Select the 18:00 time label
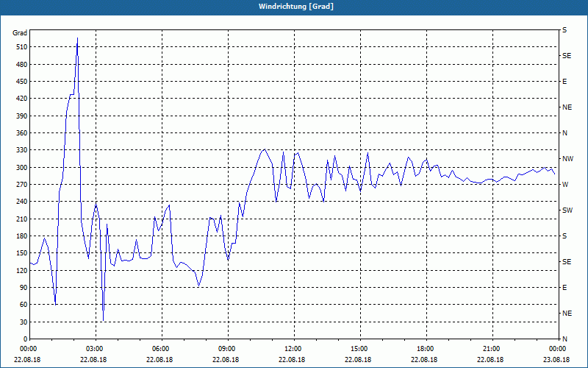The image size is (588, 368). point(426,349)
